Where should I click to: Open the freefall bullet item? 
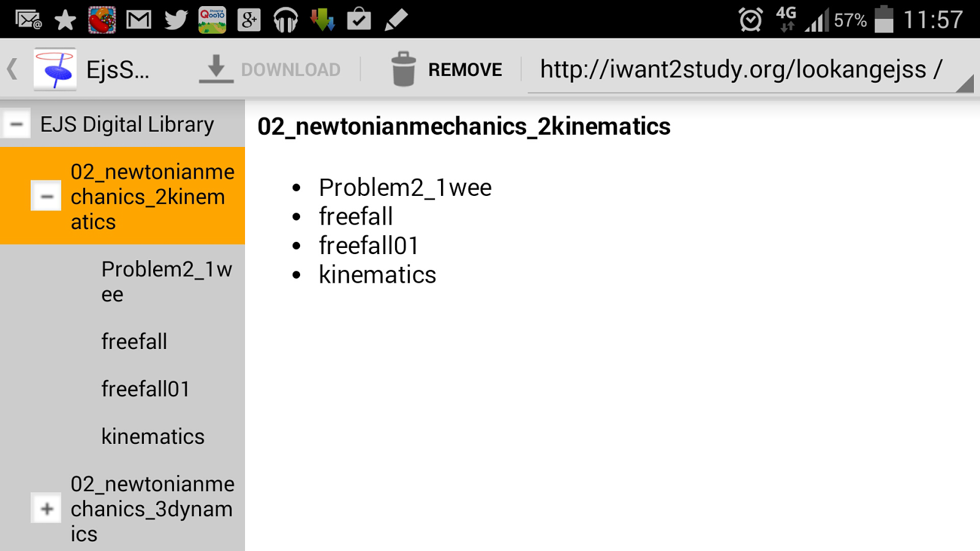tap(355, 216)
